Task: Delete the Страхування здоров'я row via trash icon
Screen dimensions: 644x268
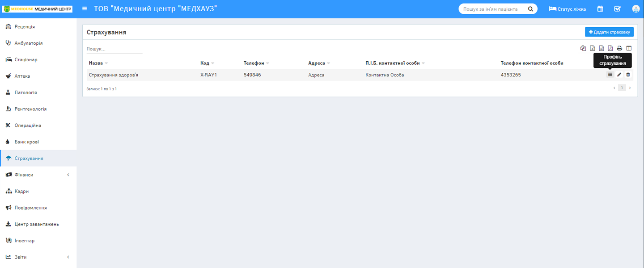Action: (628, 75)
